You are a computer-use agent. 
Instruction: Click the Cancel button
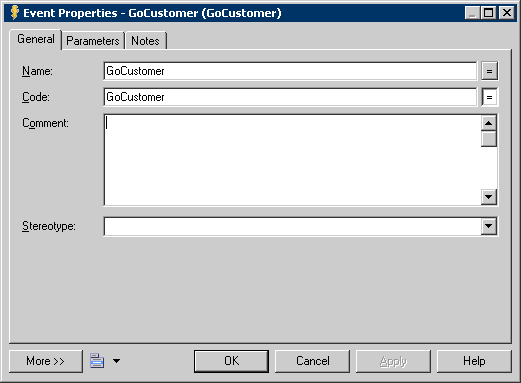(312, 361)
